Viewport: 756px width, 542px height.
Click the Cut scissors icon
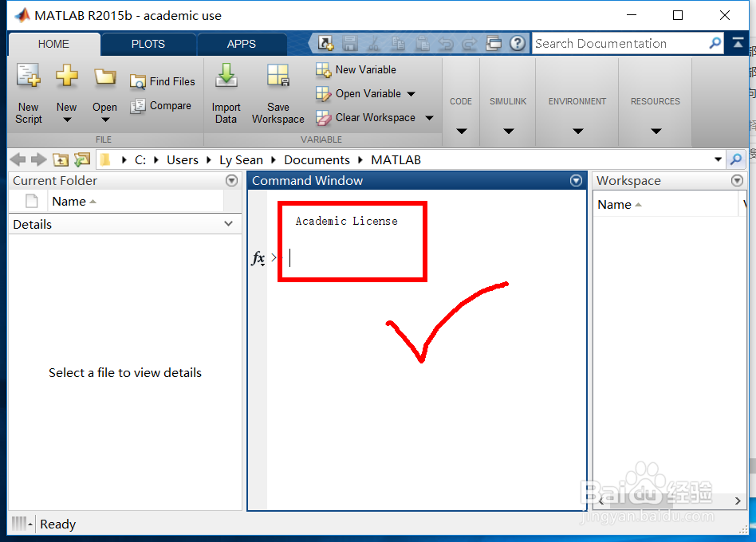(x=374, y=43)
